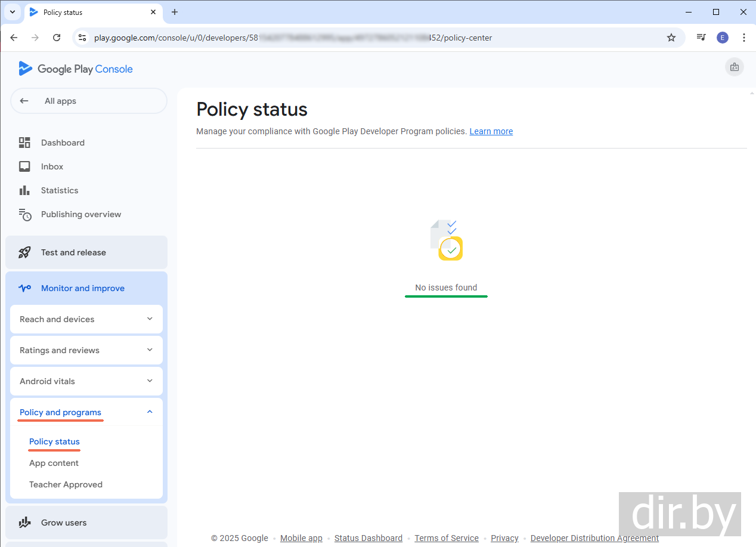This screenshot has height=547, width=756.
Task: Expand the Android vitals section
Action: point(86,381)
